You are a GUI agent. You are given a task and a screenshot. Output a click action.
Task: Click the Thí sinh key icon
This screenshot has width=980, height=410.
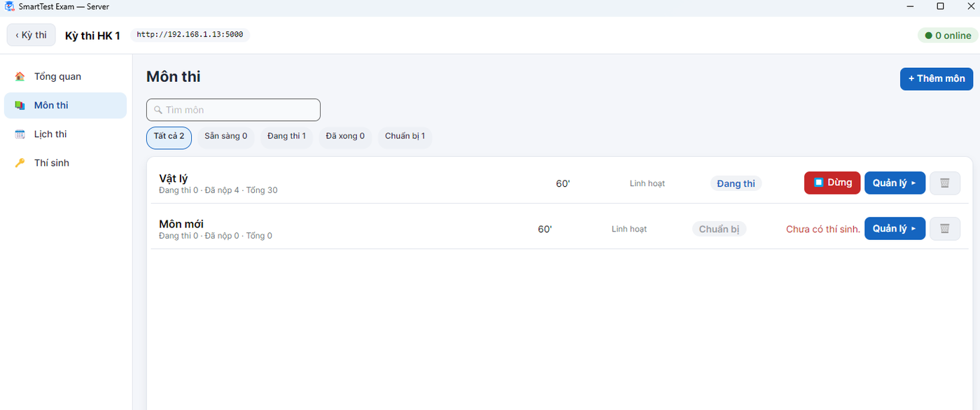point(20,162)
